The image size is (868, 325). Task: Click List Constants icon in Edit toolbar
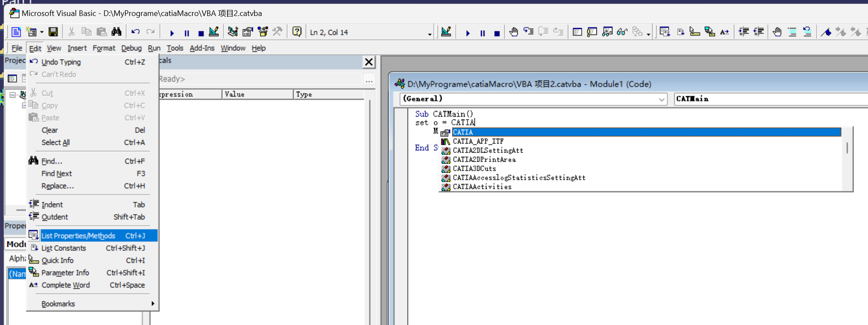tap(680, 32)
